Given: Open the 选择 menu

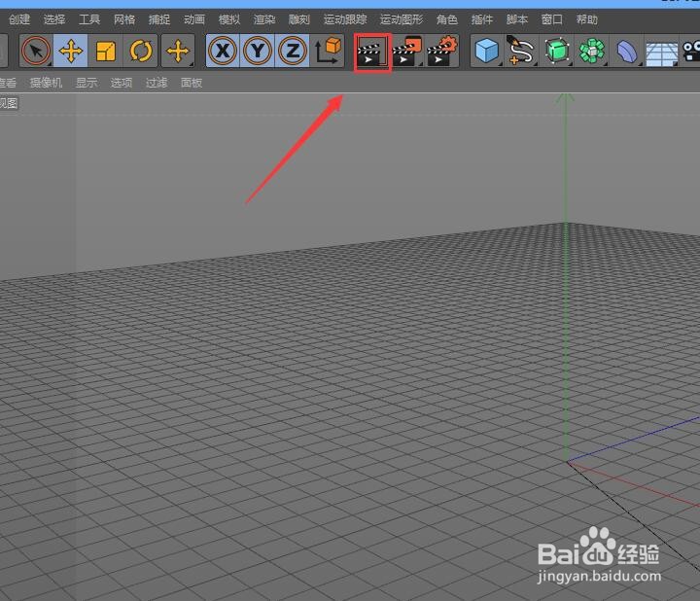Looking at the screenshot, I should point(54,19).
